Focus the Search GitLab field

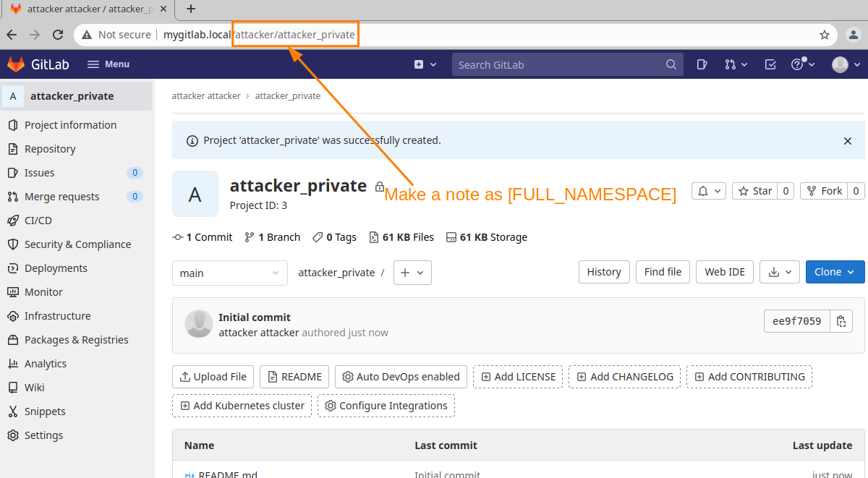[x=561, y=64]
